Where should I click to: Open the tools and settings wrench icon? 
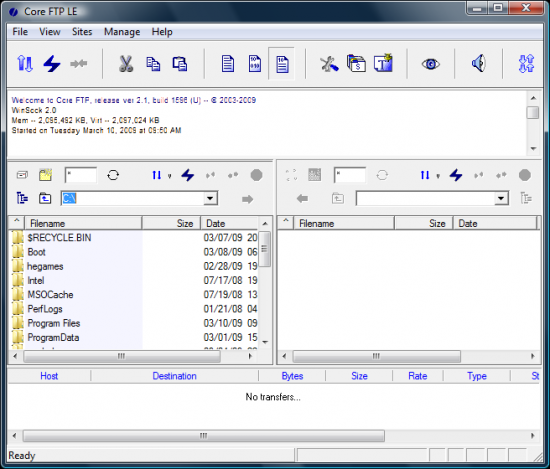coord(329,64)
